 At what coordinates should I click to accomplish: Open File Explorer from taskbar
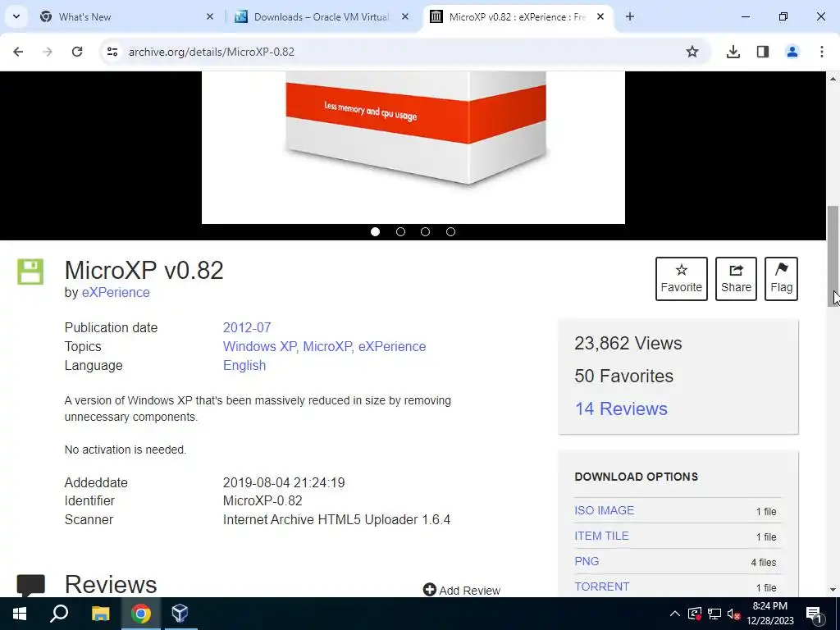pos(100,614)
